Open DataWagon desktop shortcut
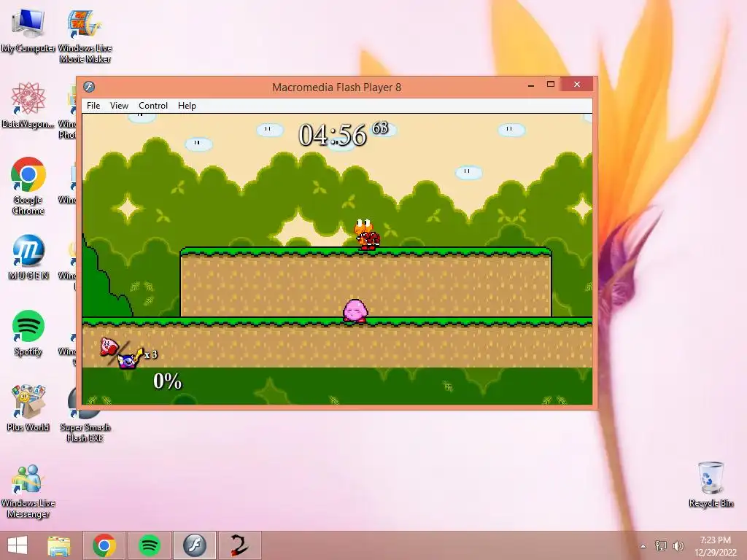Image resolution: width=747 pixels, height=560 pixels. point(28,105)
